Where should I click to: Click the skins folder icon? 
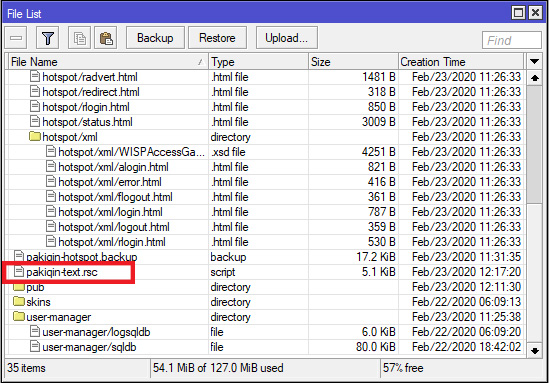[x=19, y=301]
